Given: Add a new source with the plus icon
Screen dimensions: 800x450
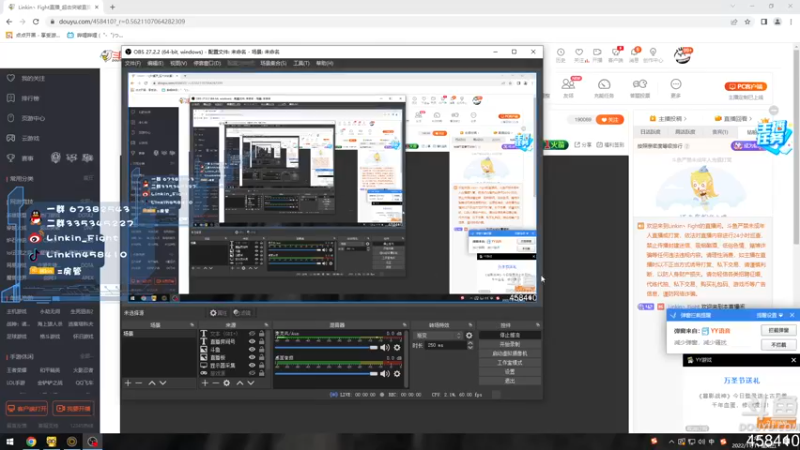Looking at the screenshot, I should coord(205,383).
